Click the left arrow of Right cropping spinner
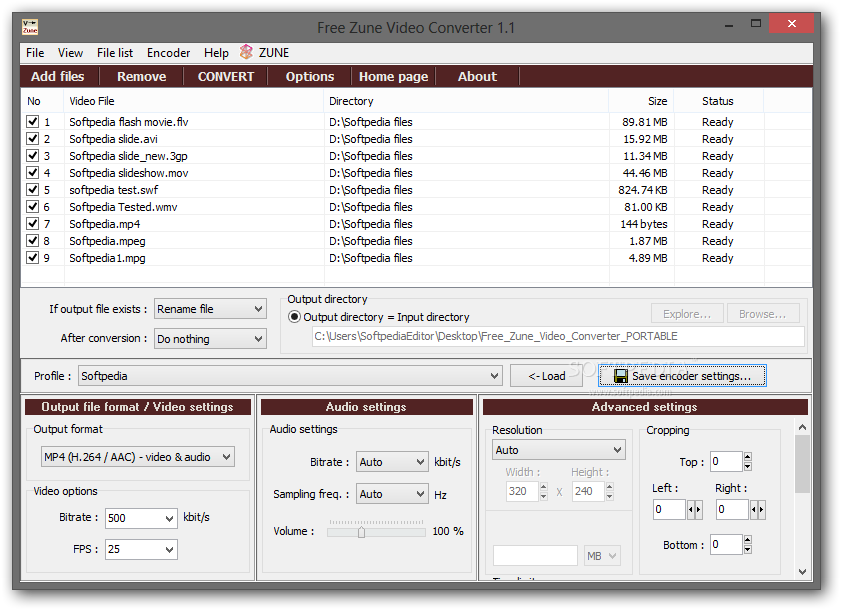Screen dimensions: 841x610 [754, 509]
